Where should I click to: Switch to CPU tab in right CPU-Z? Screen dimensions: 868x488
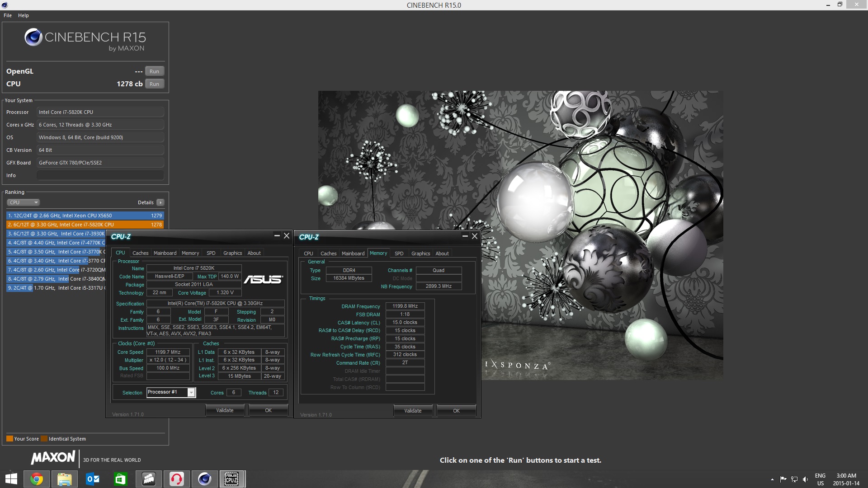[x=308, y=253]
